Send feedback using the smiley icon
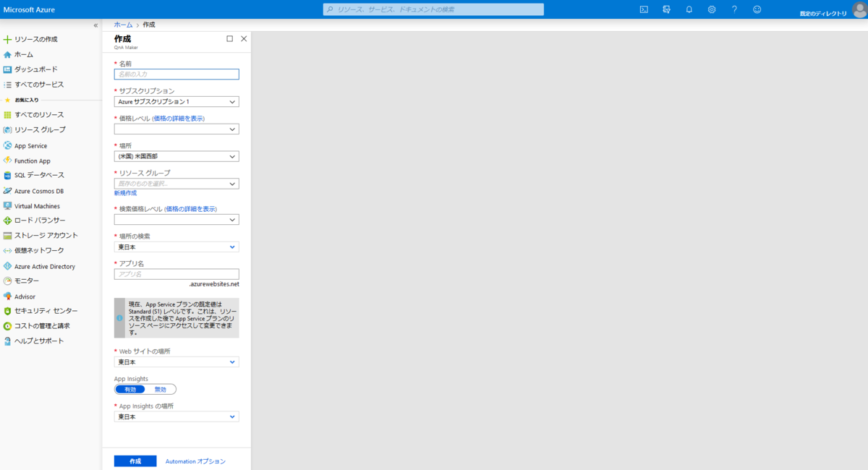 point(757,9)
